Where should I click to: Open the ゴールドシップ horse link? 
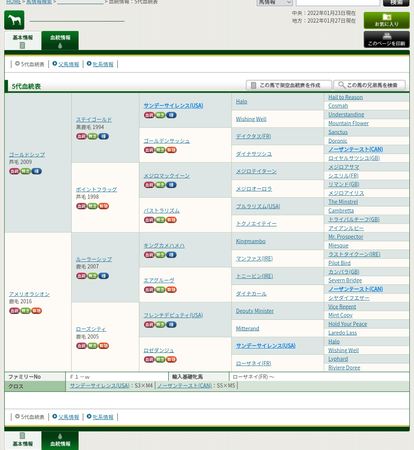click(x=27, y=155)
